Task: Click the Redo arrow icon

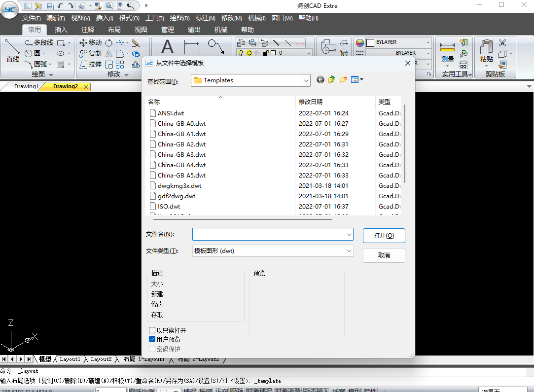Action: pos(71,6)
